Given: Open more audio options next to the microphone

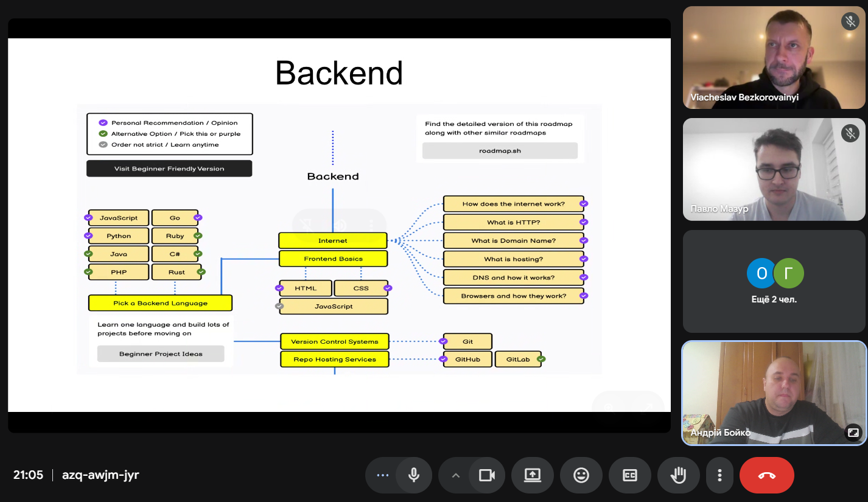Looking at the screenshot, I should tap(382, 475).
